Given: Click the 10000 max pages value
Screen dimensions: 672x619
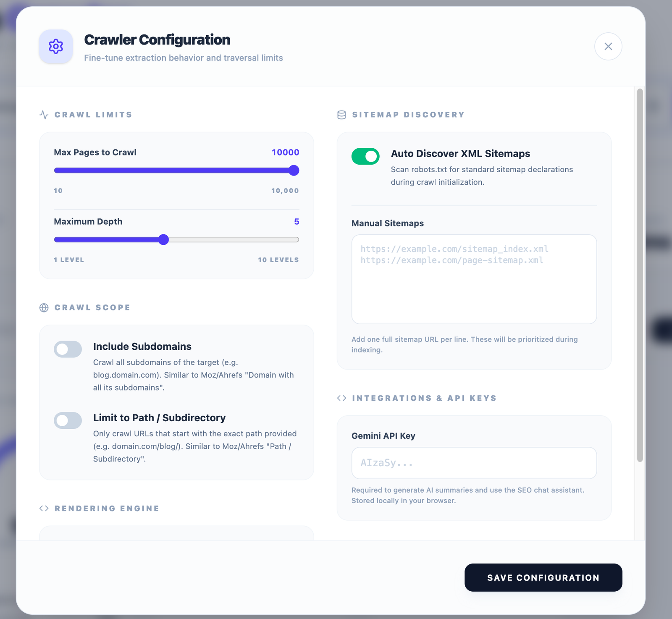Looking at the screenshot, I should coord(286,152).
